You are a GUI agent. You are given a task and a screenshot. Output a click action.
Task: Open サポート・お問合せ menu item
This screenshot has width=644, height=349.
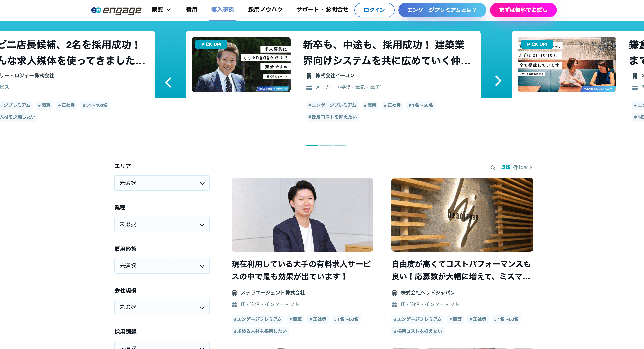[322, 10]
